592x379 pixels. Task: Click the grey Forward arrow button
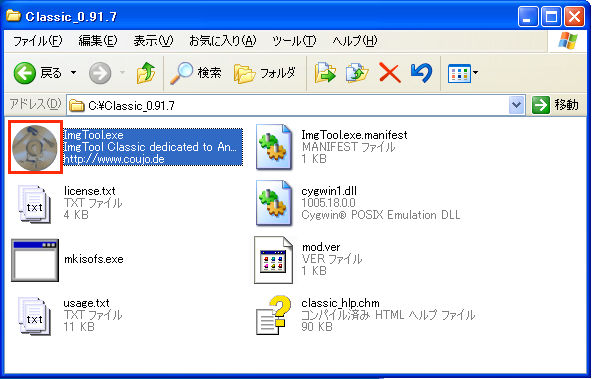tap(100, 73)
